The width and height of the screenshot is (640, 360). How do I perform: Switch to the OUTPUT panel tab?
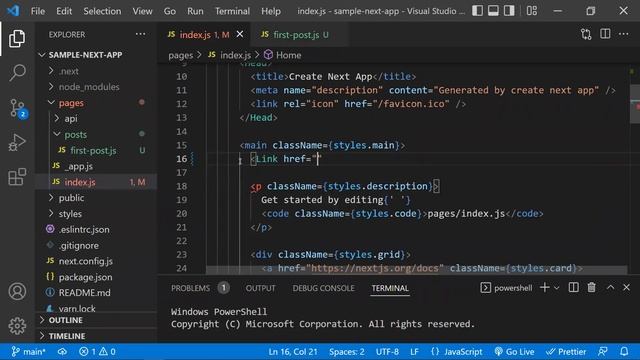click(x=260, y=288)
